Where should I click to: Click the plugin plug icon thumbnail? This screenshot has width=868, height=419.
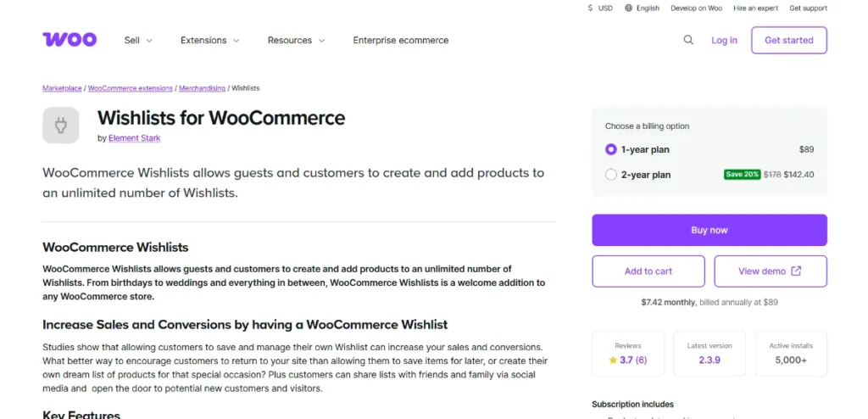(x=61, y=126)
